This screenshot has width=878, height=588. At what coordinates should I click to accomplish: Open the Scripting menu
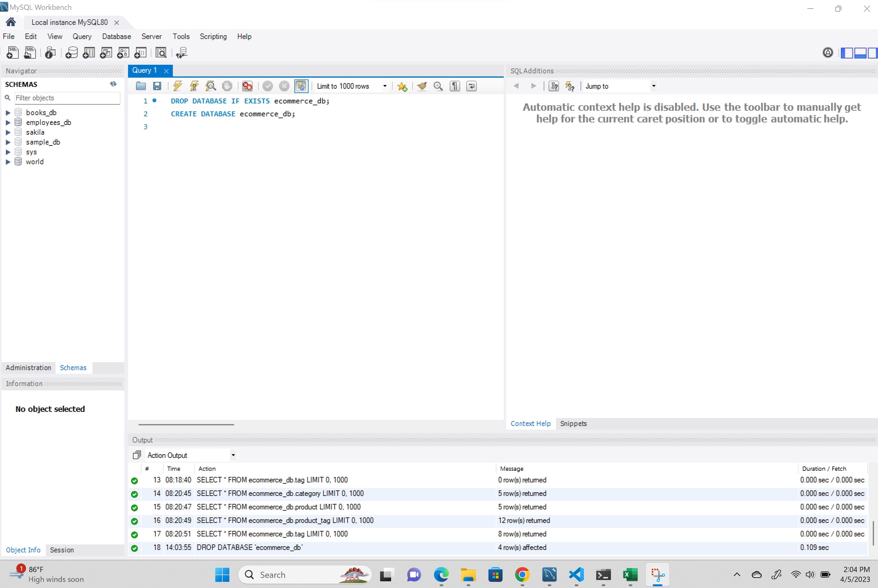pos(213,37)
